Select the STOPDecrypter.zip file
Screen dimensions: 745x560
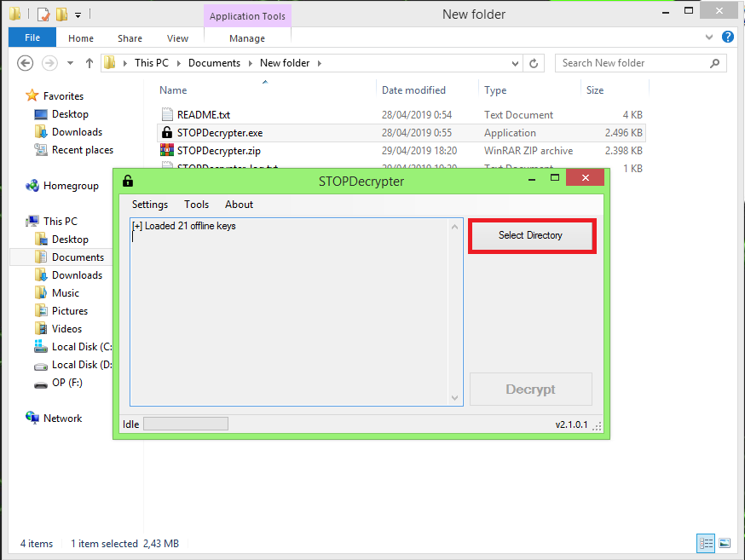[401, 151]
